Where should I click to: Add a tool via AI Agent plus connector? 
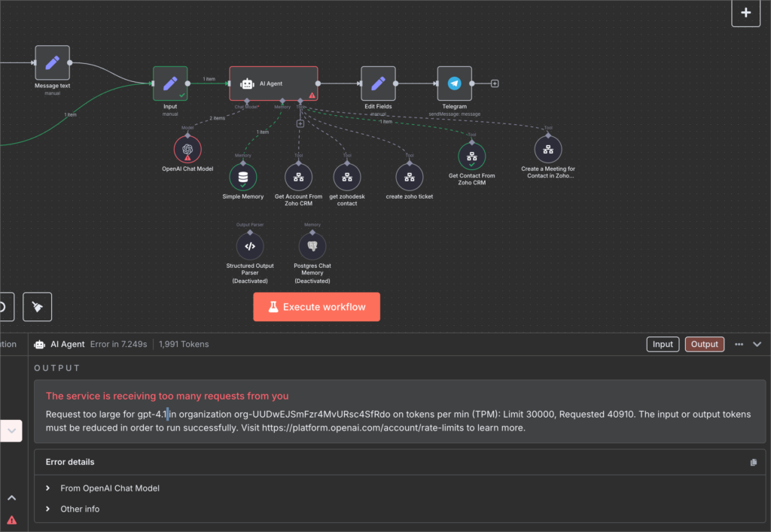[x=300, y=124]
